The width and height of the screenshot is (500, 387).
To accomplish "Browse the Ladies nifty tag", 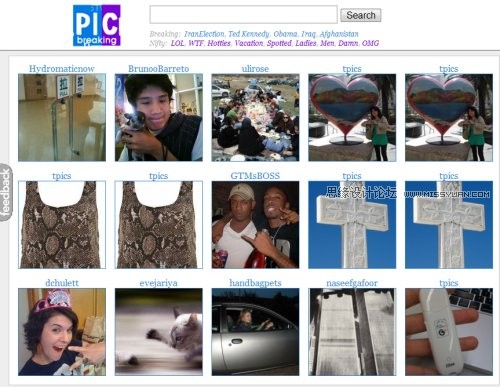I will [x=306, y=43].
